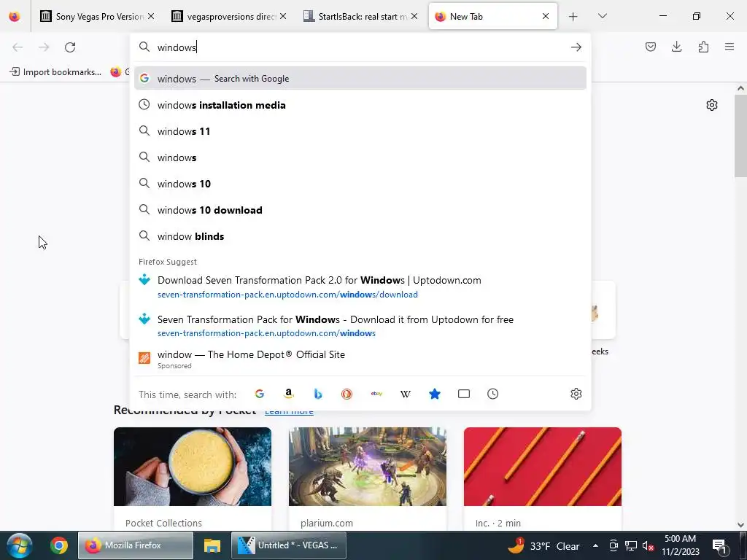
Task: Open the plarium.com game story thumbnail
Action: click(368, 466)
